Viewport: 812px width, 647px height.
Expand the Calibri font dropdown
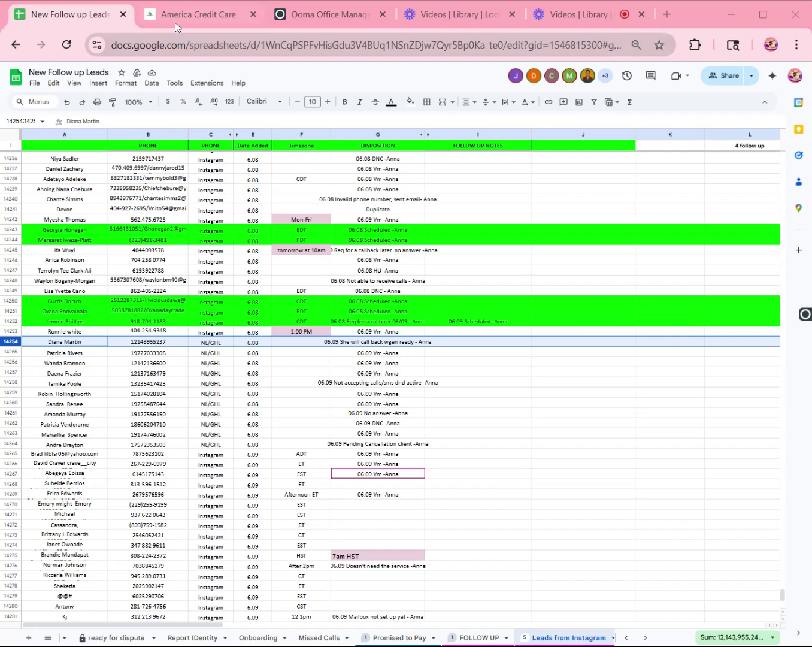(264, 102)
